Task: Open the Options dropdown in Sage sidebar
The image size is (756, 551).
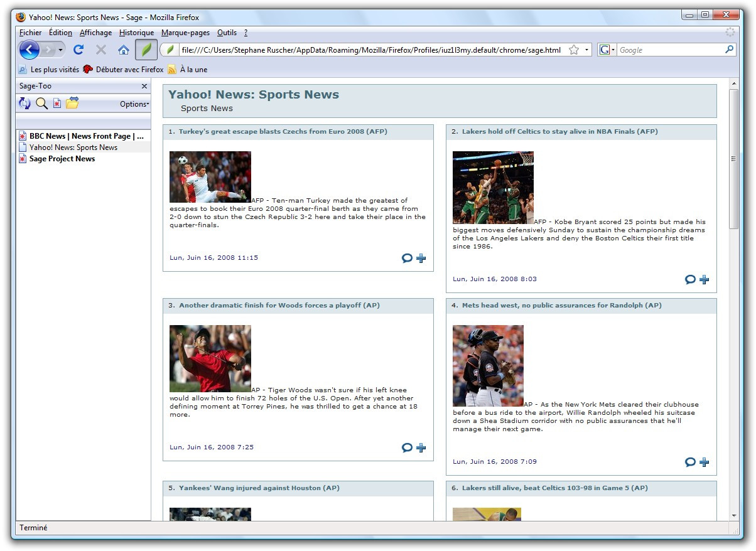Action: point(134,104)
